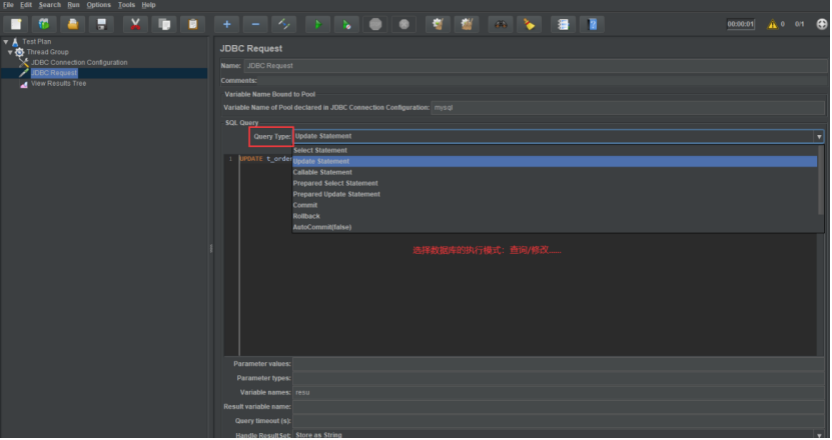This screenshot has height=440, width=832.
Task: Open the Handle ResultSet dropdown
Action: pos(560,435)
